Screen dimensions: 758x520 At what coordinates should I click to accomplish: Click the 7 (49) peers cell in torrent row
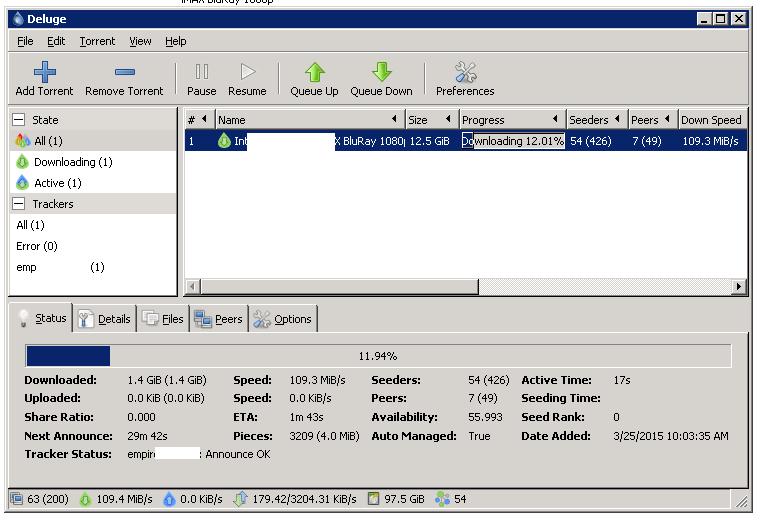coord(647,141)
